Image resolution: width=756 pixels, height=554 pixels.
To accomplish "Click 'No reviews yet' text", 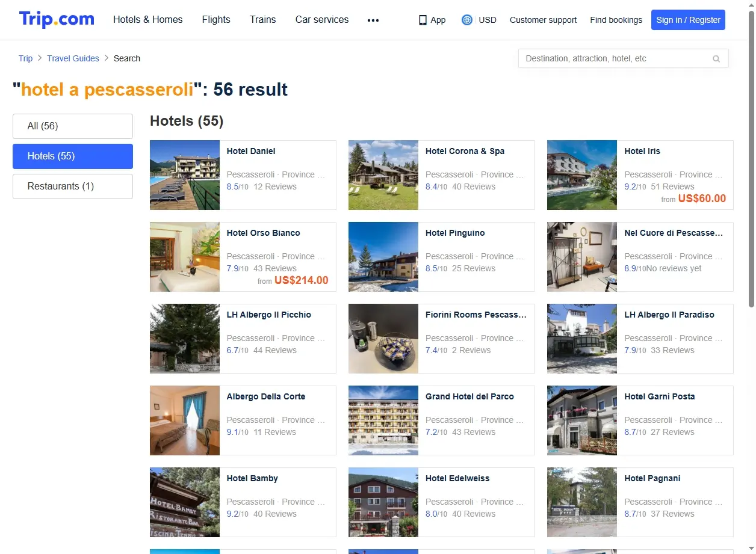I will tap(674, 268).
